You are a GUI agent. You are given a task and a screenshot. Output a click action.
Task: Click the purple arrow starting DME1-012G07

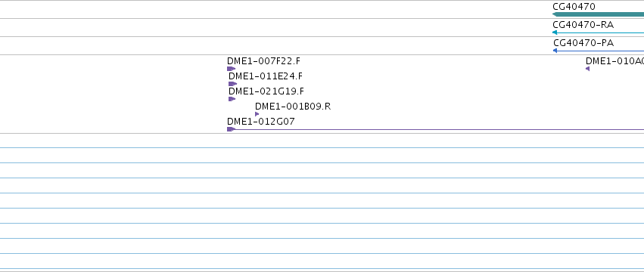coord(232,129)
